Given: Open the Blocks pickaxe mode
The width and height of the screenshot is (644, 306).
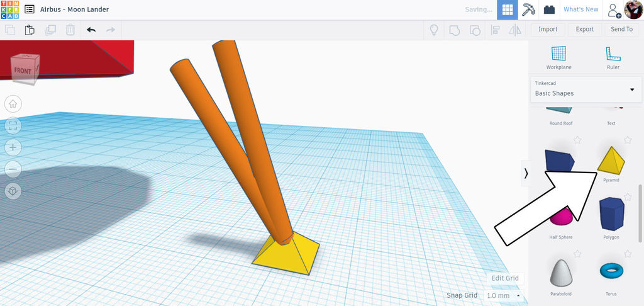Looking at the screenshot, I should click(528, 10).
